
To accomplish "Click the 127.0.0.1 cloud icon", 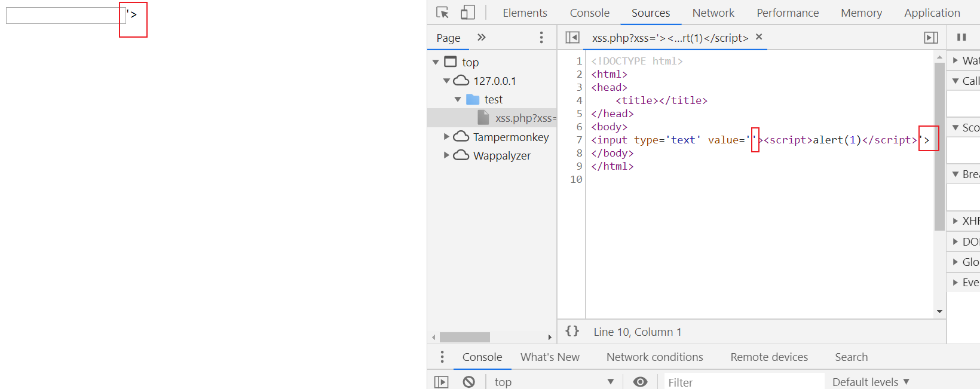I will [x=461, y=80].
